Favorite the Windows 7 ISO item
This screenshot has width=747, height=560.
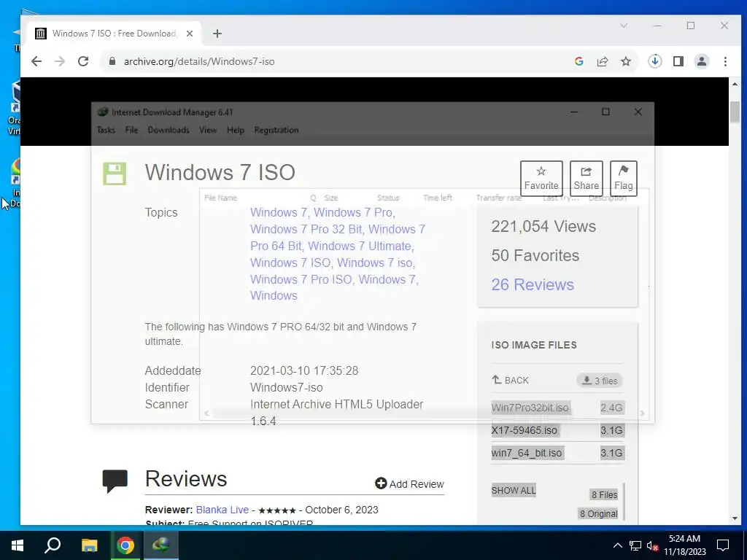(541, 179)
